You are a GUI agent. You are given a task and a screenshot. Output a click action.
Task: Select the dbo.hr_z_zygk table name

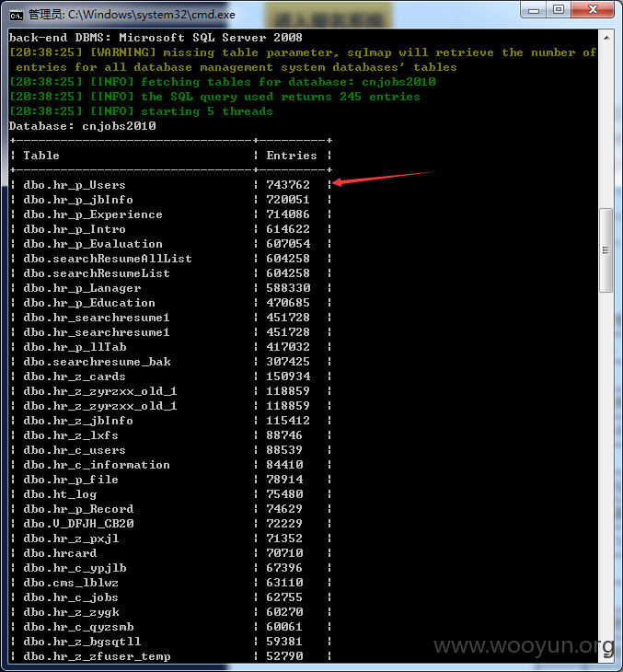[71, 612]
